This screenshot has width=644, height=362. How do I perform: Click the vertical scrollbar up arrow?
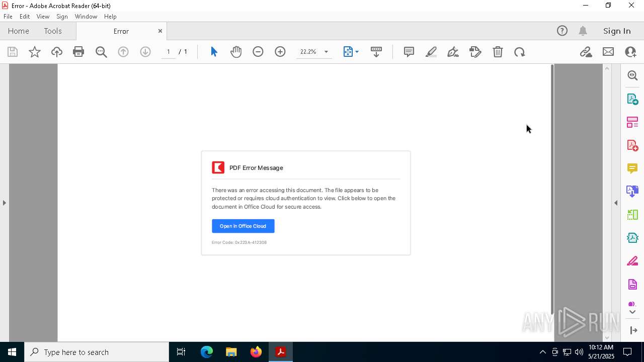tap(607, 68)
